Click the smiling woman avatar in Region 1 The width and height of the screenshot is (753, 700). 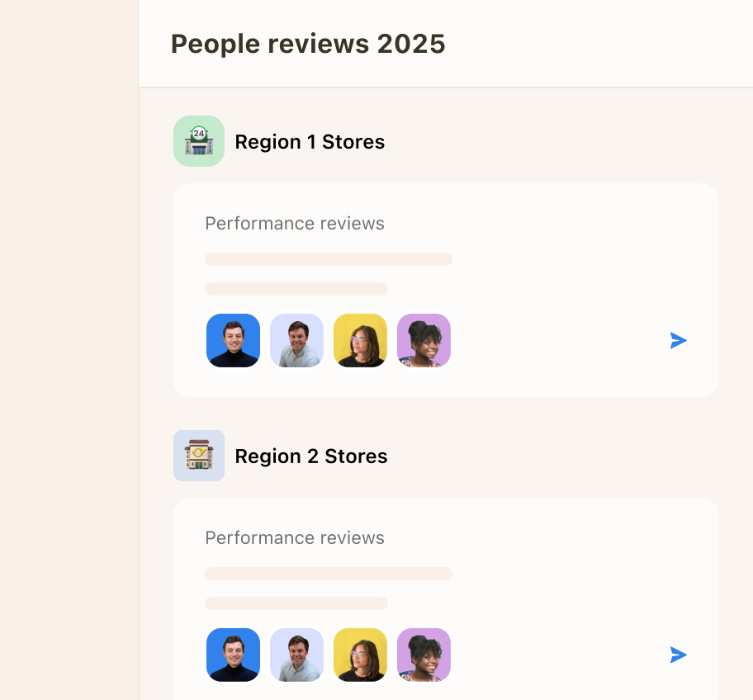point(424,340)
